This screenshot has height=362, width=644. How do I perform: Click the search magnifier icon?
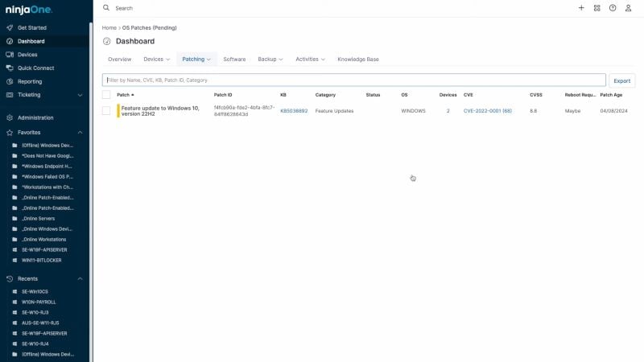[x=106, y=8]
